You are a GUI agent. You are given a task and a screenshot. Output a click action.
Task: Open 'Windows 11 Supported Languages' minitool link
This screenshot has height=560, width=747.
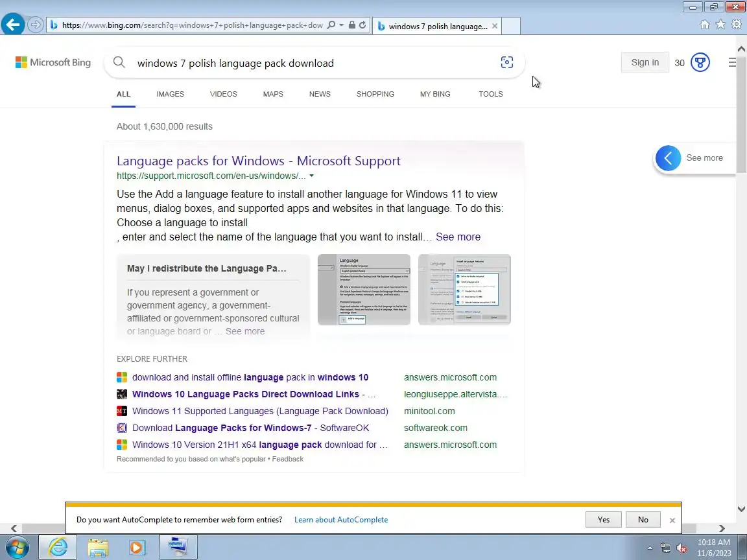coord(260,411)
